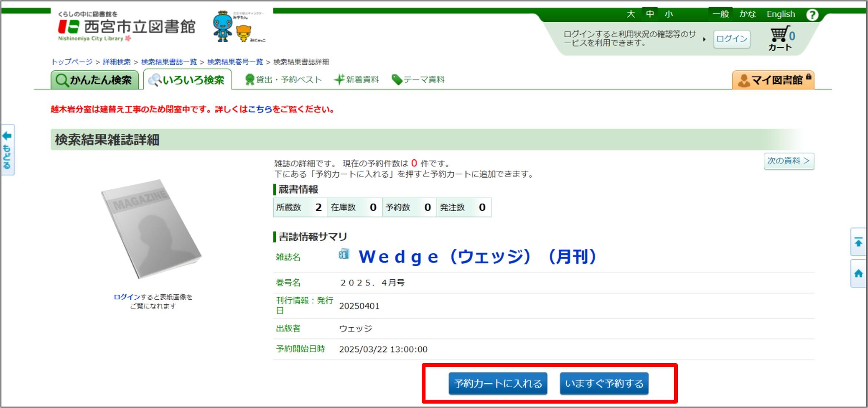The image size is (868, 408).
Task: Switch display to かな mode
Action: pos(747,14)
